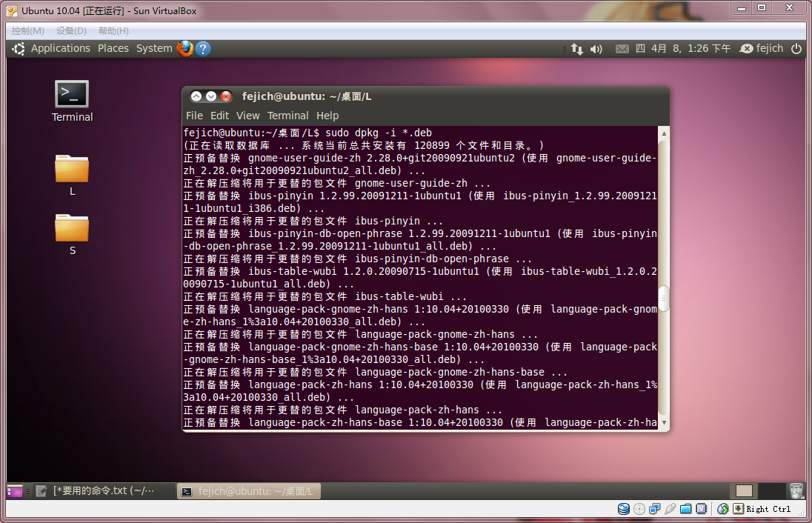Image resolution: width=812 pixels, height=523 pixels.
Task: Open the terminal Edit menu
Action: coord(219,116)
